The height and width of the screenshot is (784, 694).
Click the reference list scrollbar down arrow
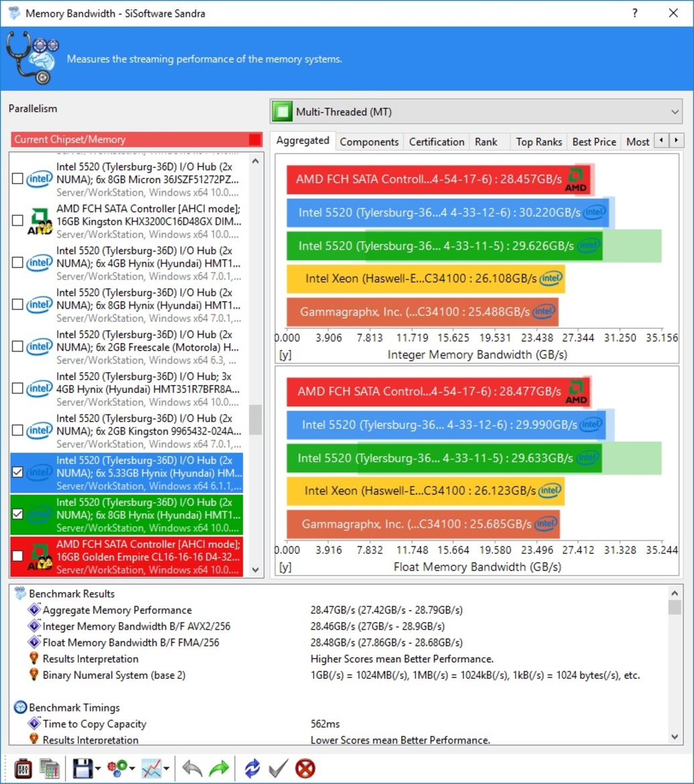255,569
